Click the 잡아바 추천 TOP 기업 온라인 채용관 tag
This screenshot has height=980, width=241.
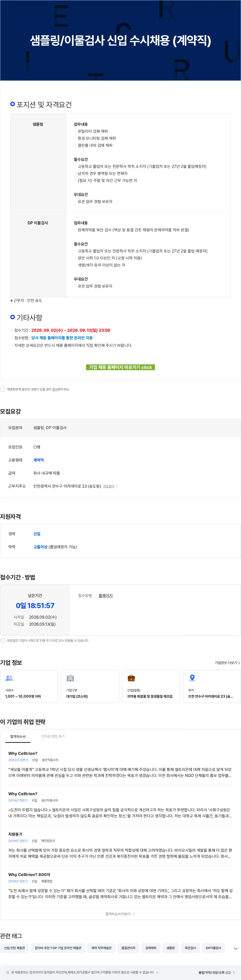click(x=58, y=948)
